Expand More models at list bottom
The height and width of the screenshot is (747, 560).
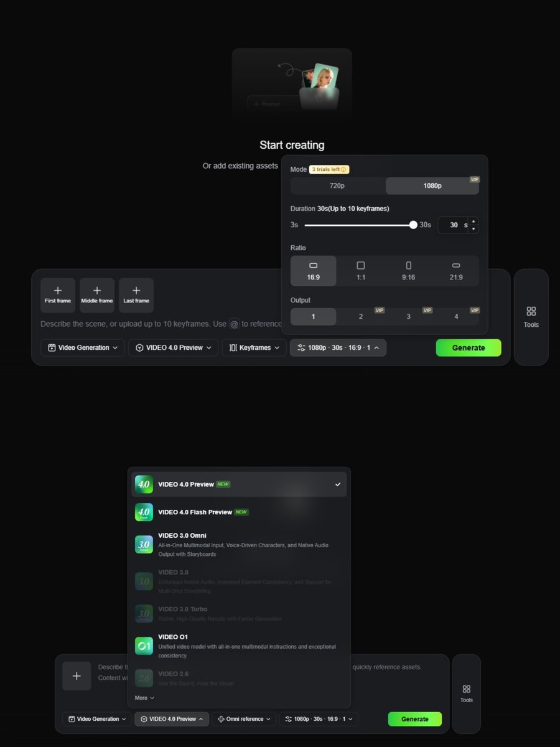144,698
